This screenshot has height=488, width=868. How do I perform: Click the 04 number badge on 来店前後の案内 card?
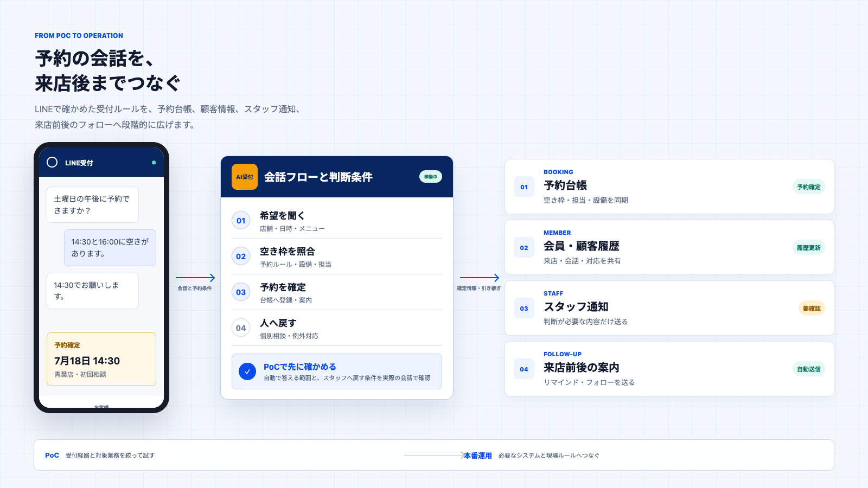click(524, 369)
